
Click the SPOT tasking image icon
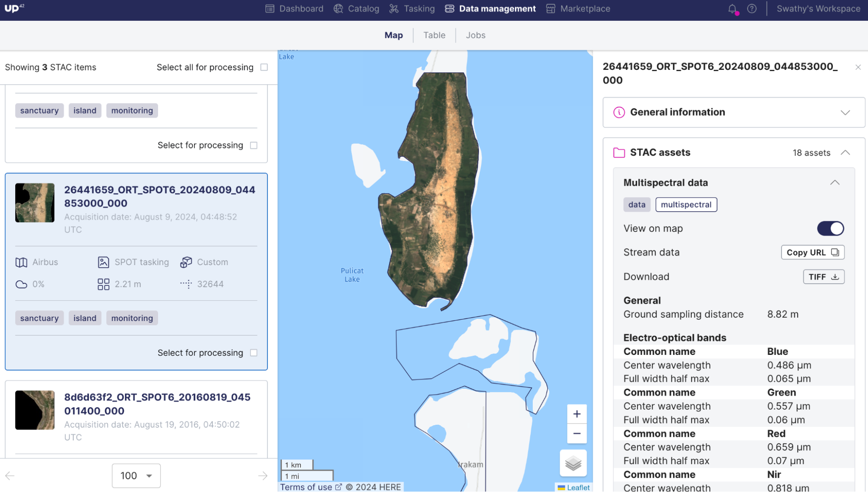[x=103, y=262]
